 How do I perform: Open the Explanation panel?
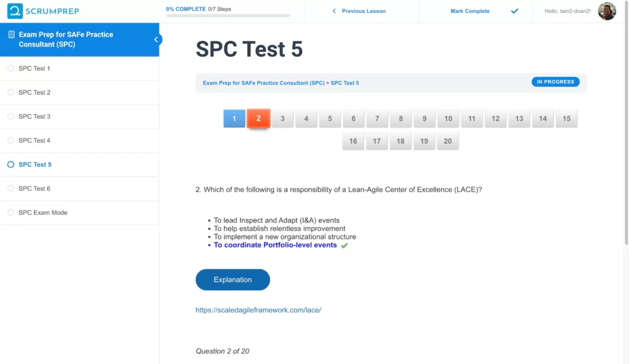click(232, 279)
